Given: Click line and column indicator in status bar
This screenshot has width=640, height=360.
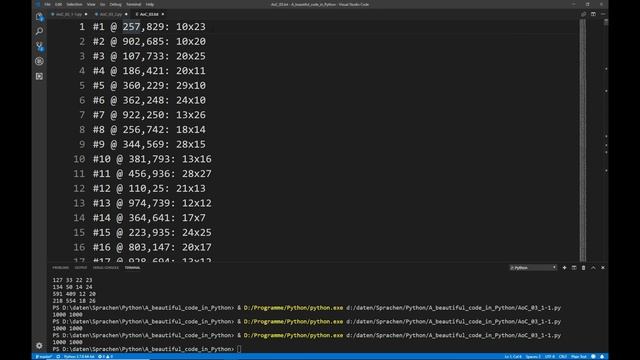Looking at the screenshot, I should point(513,356).
